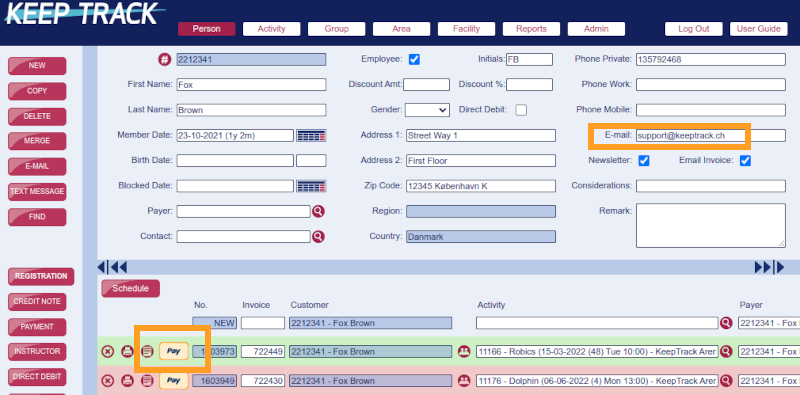Focus the First Name field
Screen dimensions: 800x395
pos(252,85)
